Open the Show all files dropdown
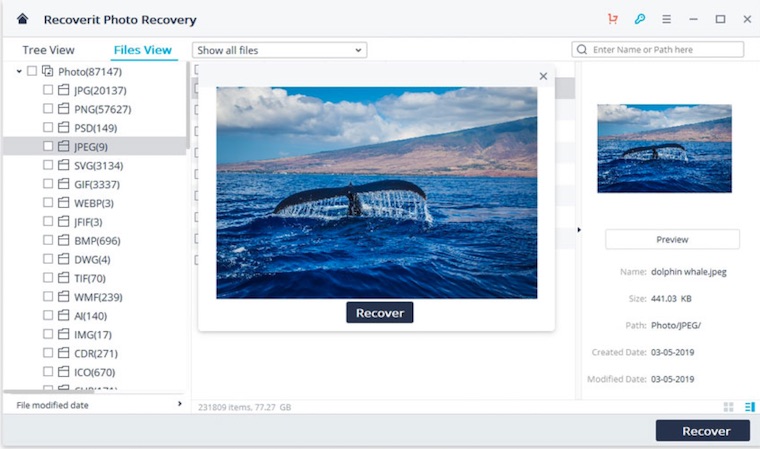 (279, 50)
